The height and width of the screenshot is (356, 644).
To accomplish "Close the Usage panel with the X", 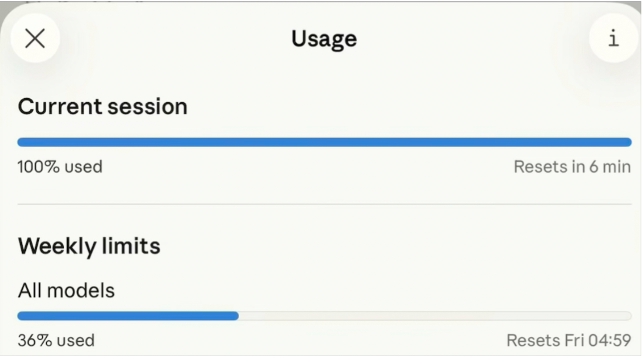I will click(x=35, y=38).
